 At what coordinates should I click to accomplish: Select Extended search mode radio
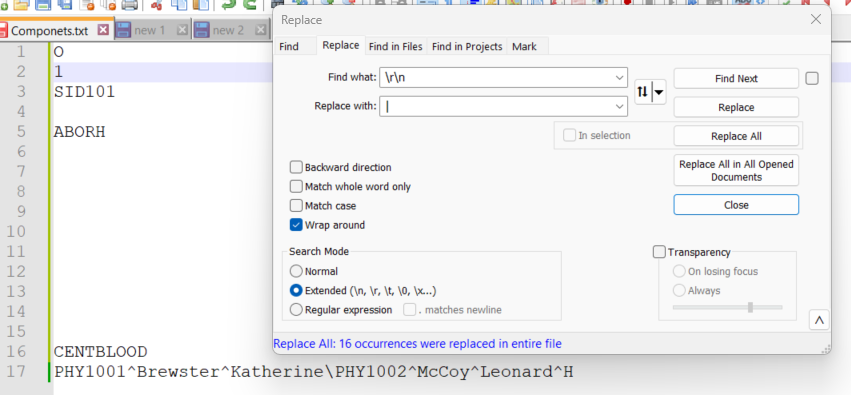(296, 290)
